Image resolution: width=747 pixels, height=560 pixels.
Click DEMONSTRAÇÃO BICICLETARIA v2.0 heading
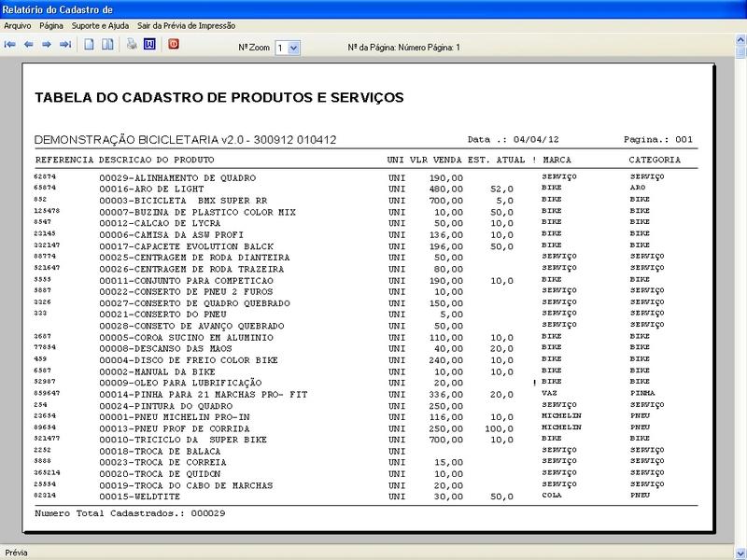tap(185, 139)
